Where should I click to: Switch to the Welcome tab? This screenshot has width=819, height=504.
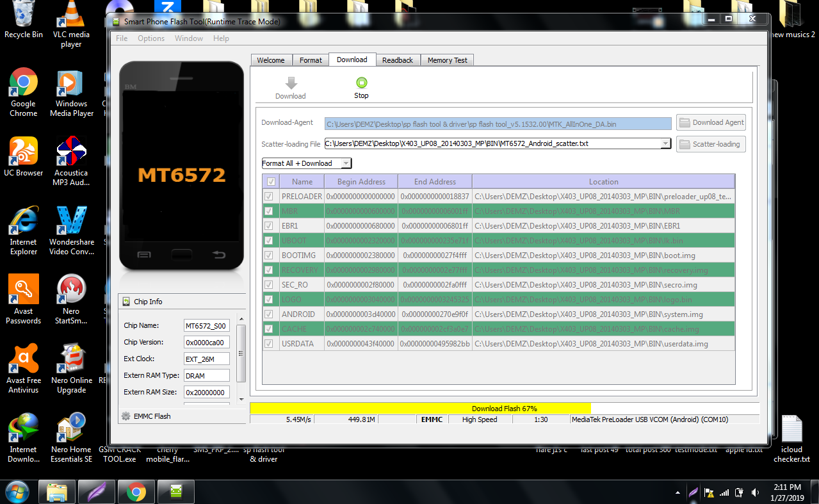pos(271,60)
